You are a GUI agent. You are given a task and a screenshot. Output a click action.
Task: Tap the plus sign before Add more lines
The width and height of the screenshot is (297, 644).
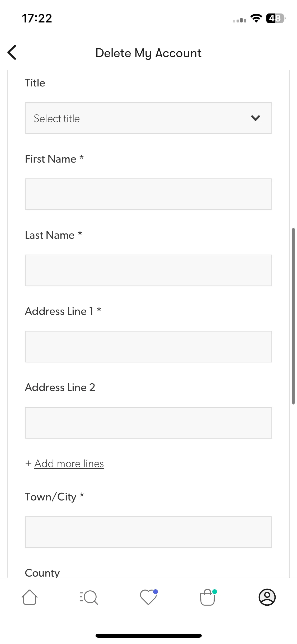tap(28, 463)
